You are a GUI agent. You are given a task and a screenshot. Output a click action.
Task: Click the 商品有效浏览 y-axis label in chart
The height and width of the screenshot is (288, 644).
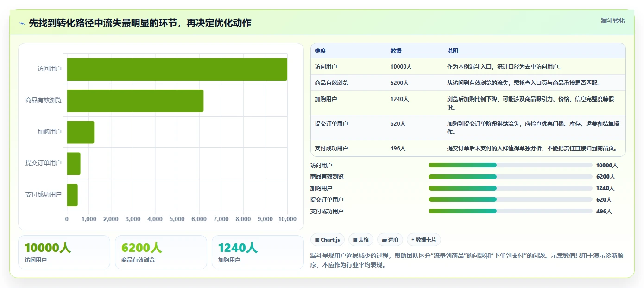(44, 101)
